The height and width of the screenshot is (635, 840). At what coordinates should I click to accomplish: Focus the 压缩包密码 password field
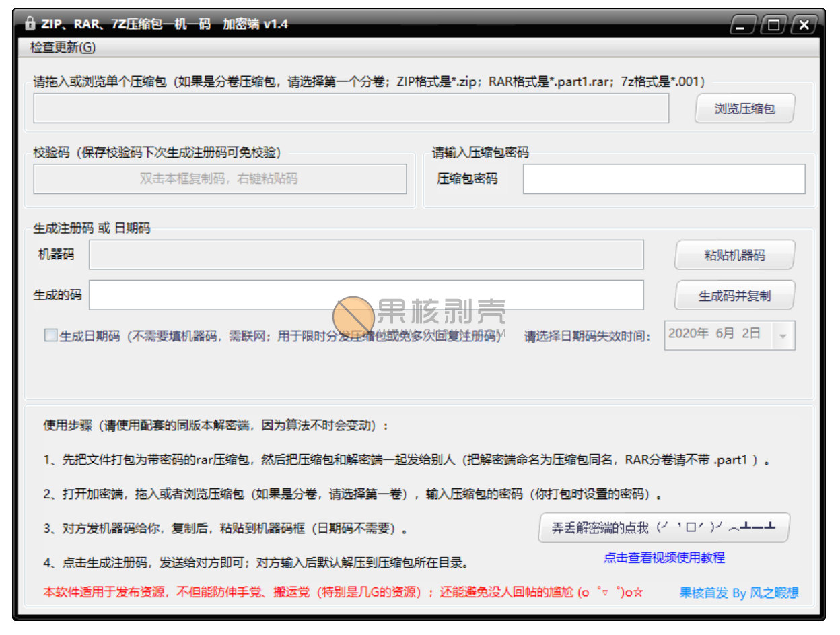click(x=664, y=179)
